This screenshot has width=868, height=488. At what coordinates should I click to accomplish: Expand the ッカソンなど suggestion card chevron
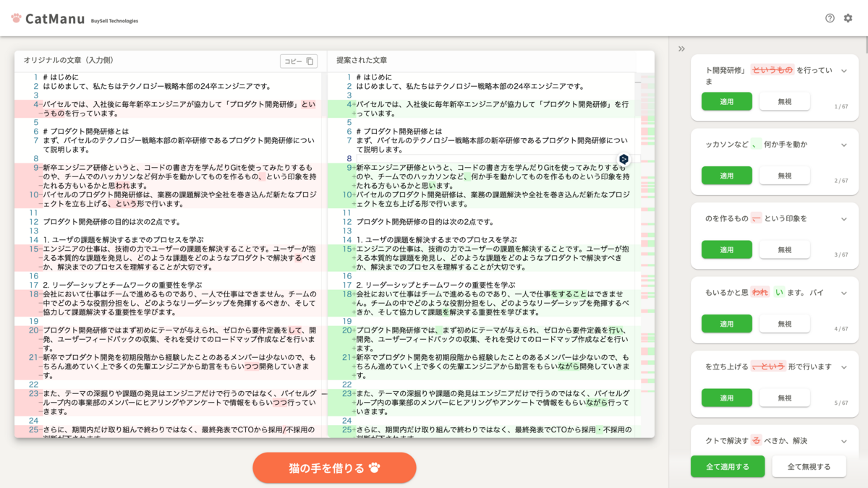tap(843, 145)
